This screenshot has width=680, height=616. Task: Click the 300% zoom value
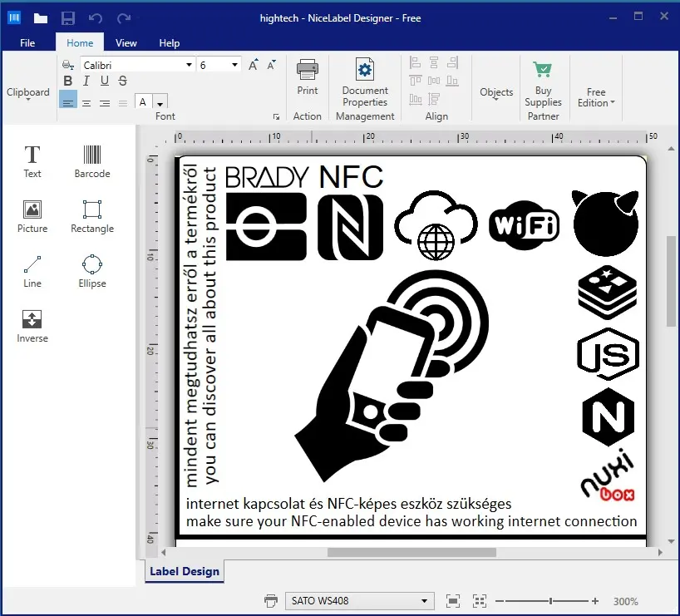[x=625, y=601]
